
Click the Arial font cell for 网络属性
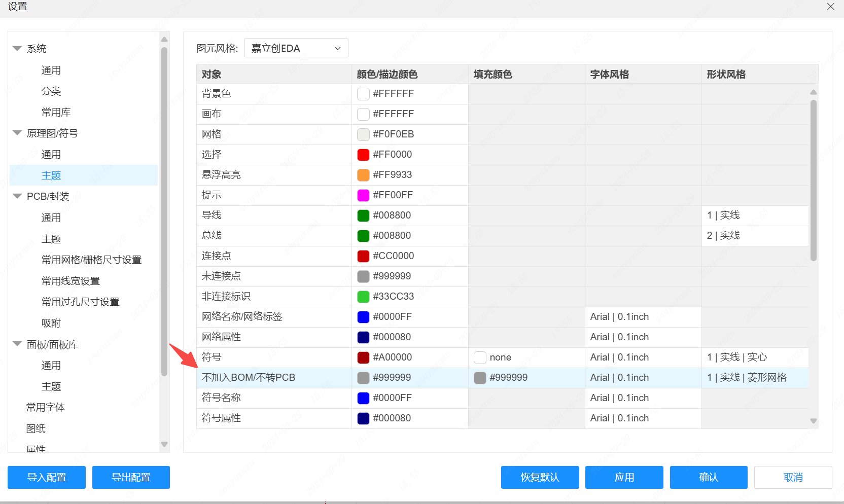tap(619, 337)
